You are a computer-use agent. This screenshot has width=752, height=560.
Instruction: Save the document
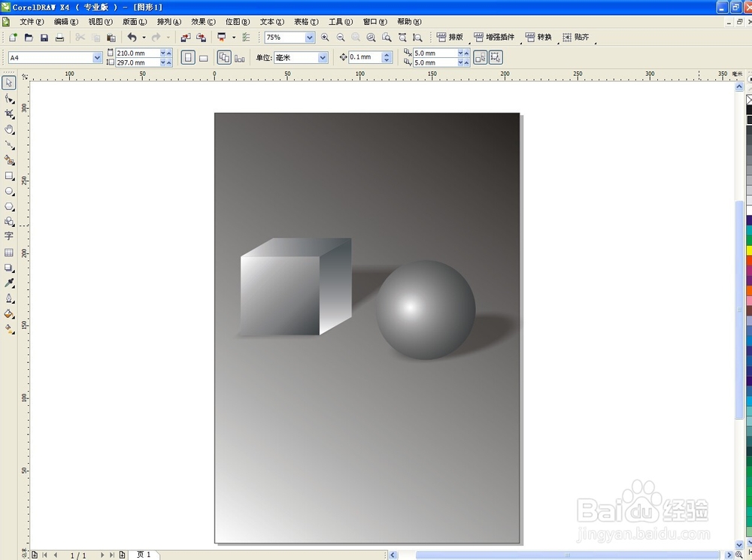(44, 37)
